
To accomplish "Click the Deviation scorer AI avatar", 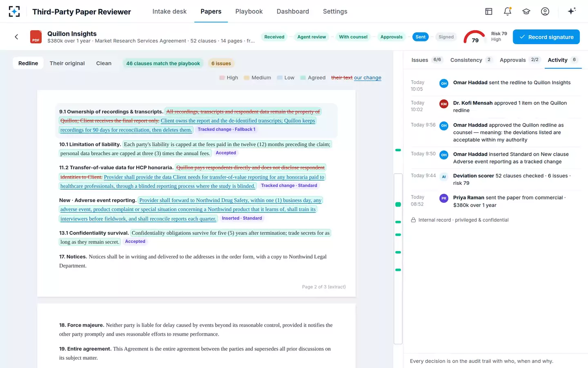I will coord(444,177).
